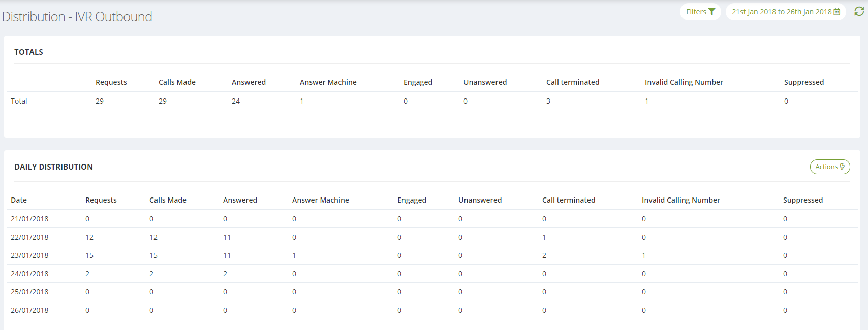Screen dimensions: 868x330
Task: Click the Unanswered column header in Totals
Action: (485, 82)
